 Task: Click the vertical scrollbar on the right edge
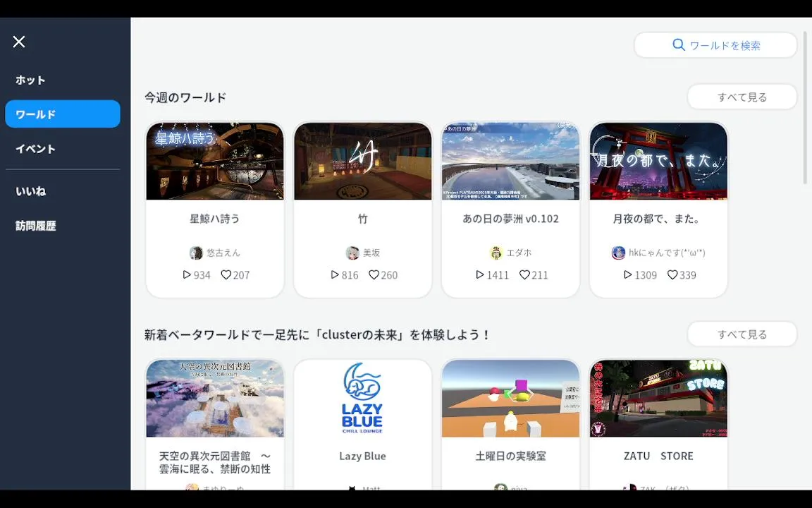coord(805,108)
